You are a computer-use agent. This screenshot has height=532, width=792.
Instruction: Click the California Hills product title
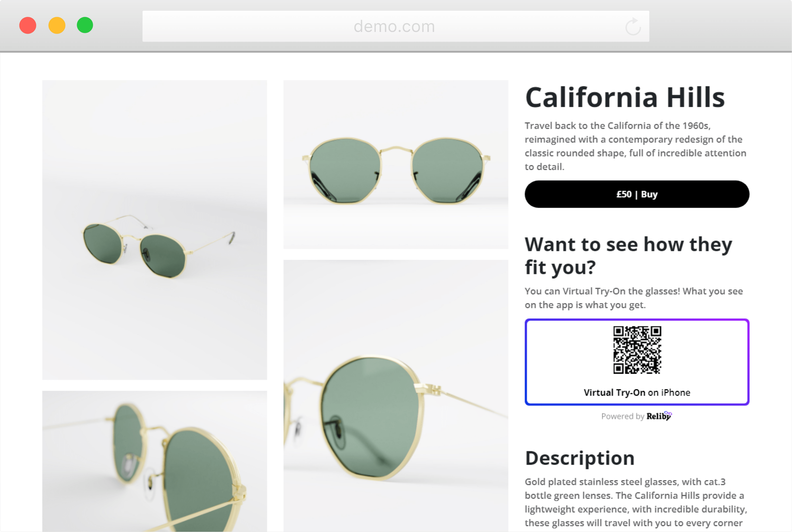pos(625,97)
